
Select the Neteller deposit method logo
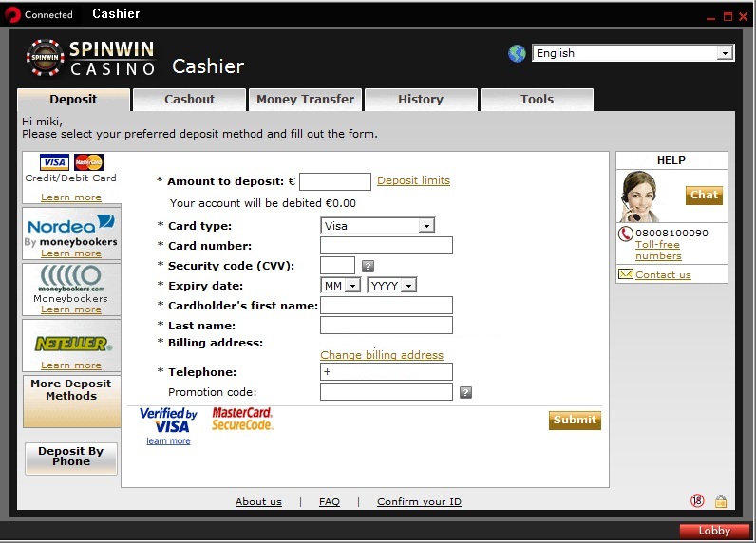coord(71,344)
